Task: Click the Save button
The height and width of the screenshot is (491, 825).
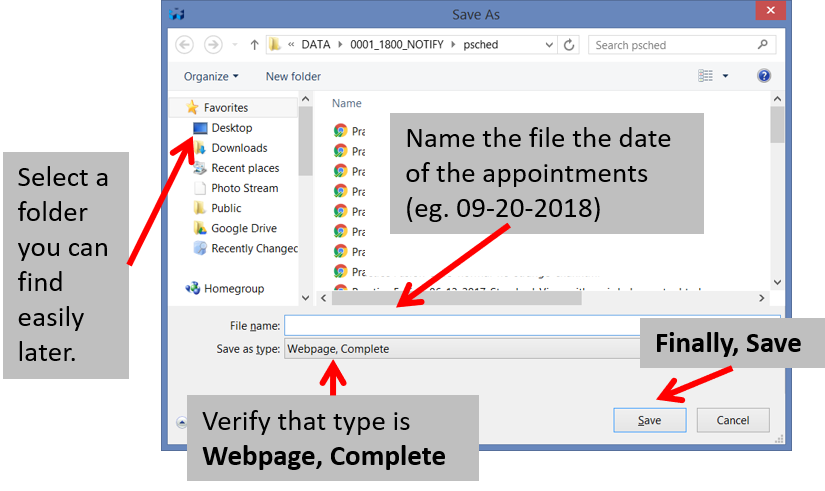Action: [x=649, y=420]
